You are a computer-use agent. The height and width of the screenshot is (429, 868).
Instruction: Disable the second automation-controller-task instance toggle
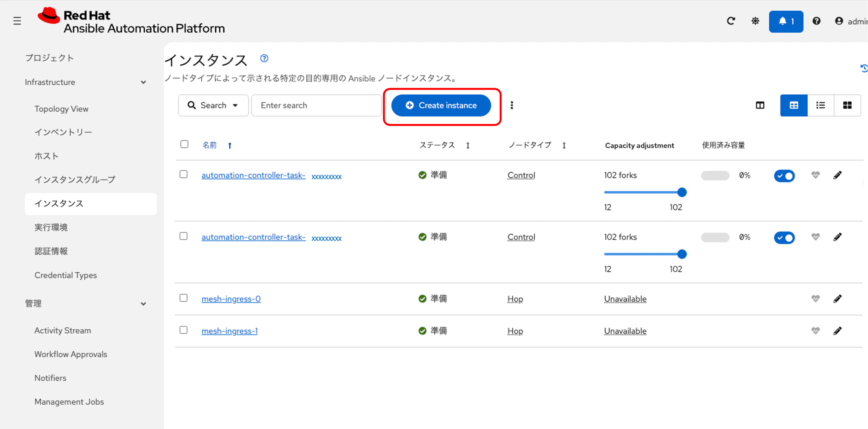tap(784, 238)
